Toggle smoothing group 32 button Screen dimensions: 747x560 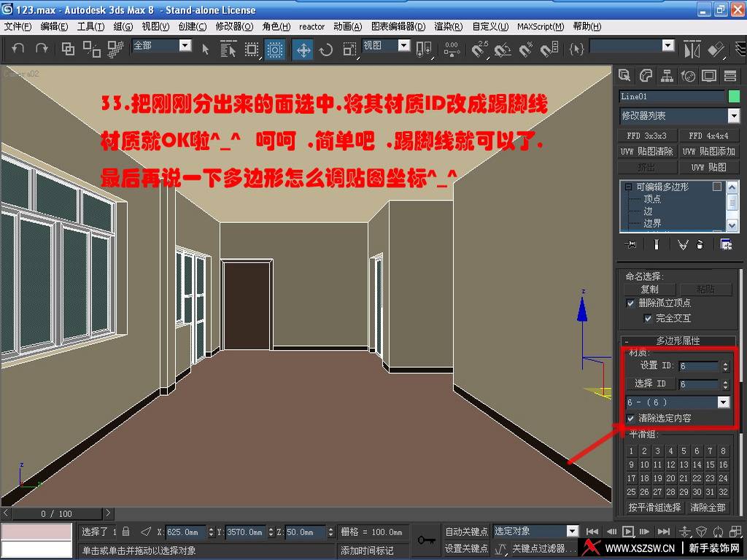[x=723, y=492]
